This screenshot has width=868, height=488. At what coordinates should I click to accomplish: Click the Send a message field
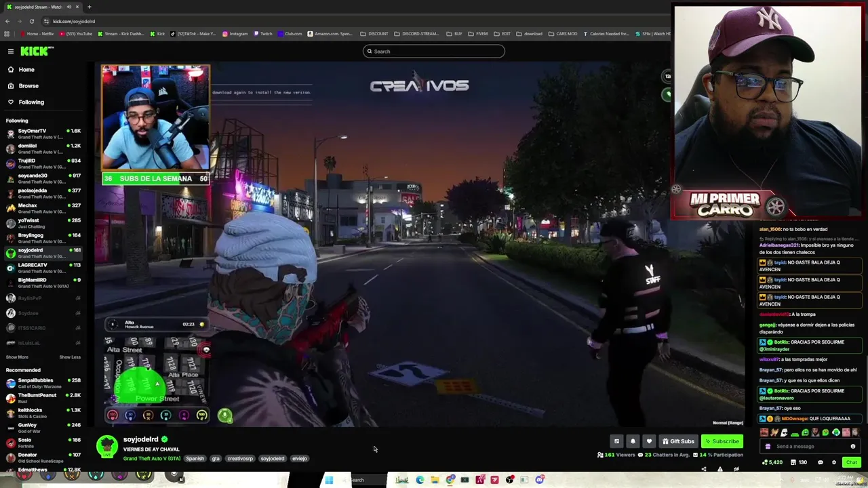(x=810, y=447)
